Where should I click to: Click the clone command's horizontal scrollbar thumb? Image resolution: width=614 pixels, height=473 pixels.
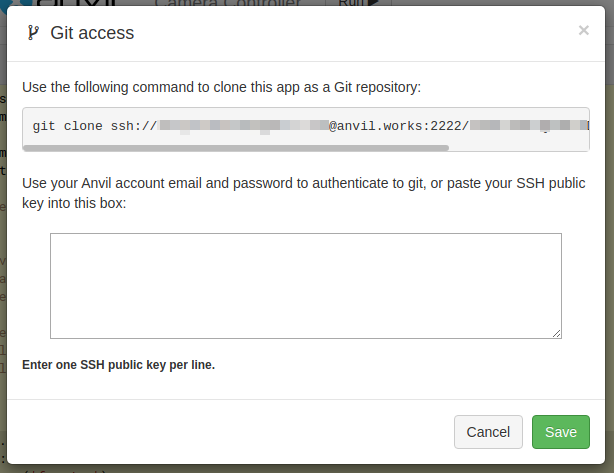click(235, 147)
